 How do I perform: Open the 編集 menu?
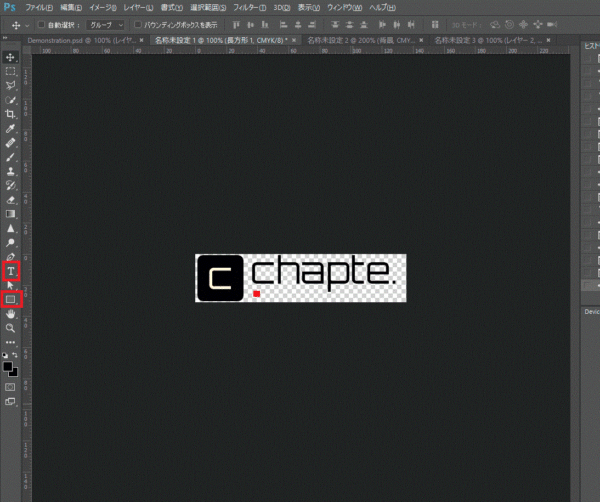click(x=71, y=8)
